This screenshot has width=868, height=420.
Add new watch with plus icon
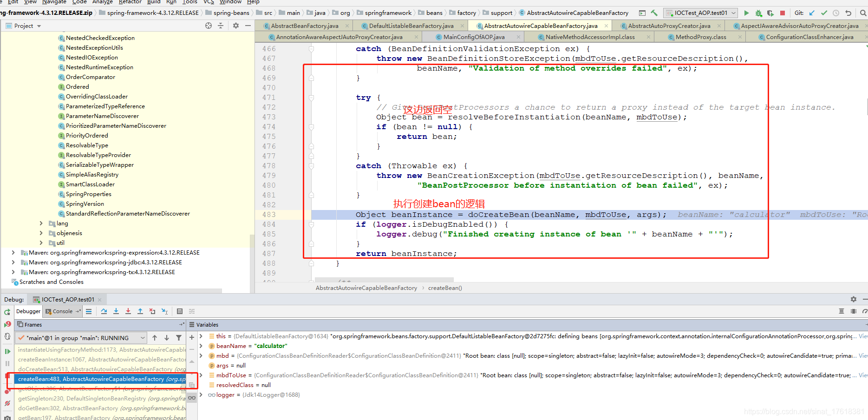[x=192, y=337]
